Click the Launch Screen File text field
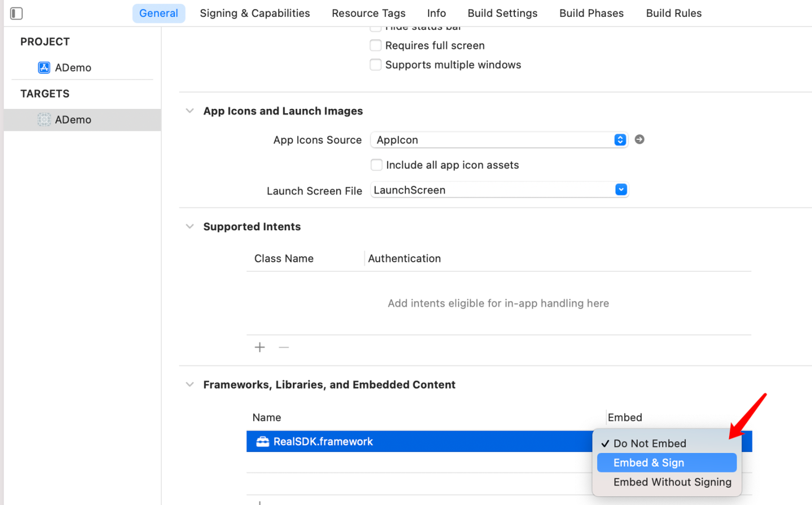Screen dimensions: 812x505 pyautogui.click(x=491, y=190)
